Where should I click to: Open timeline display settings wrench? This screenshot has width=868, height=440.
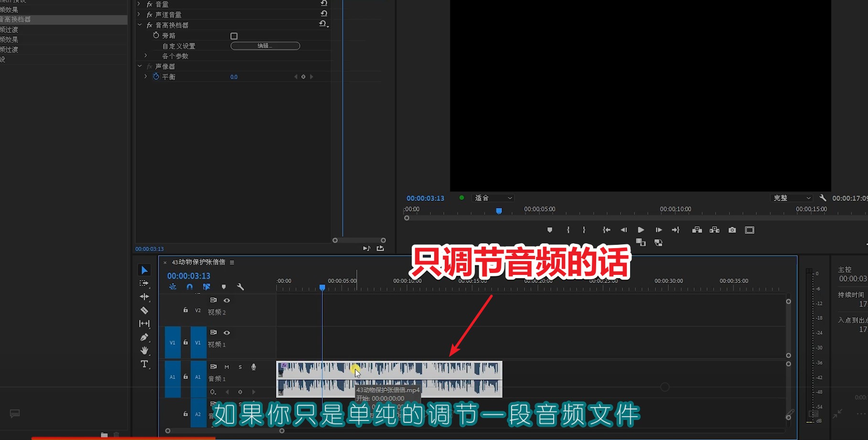click(x=240, y=287)
